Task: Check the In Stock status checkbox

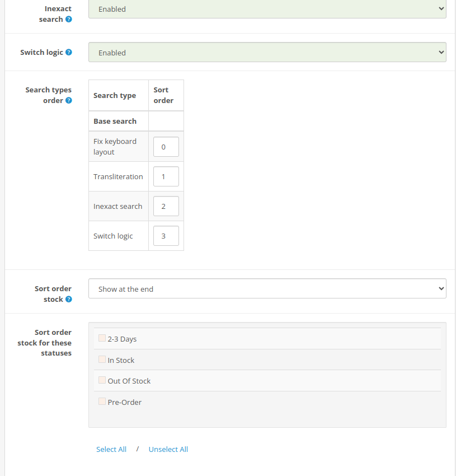Action: point(102,360)
